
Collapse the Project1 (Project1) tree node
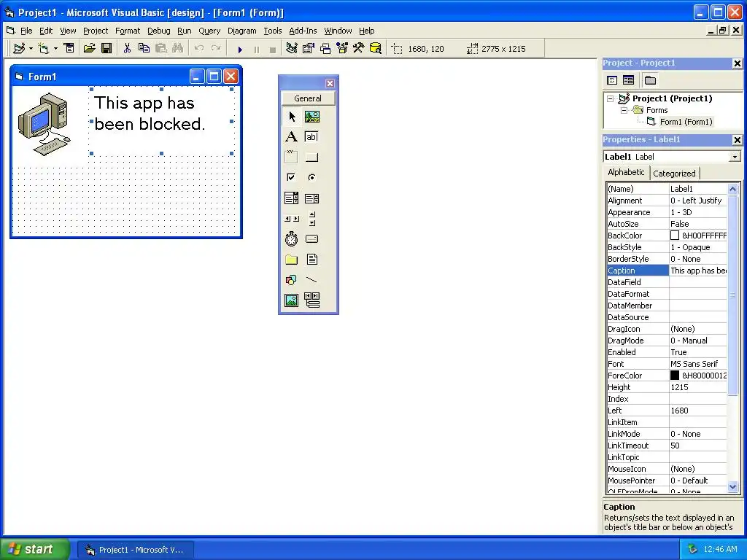pos(611,98)
